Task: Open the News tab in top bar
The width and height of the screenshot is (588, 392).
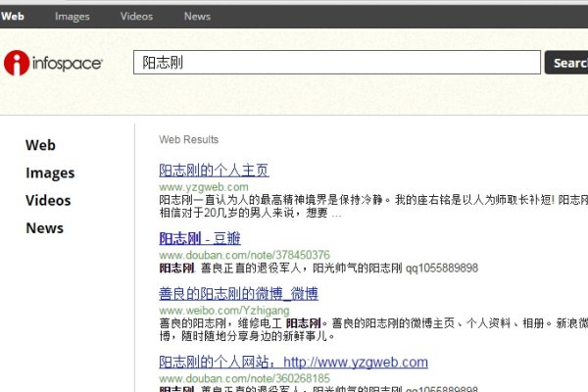Action: point(197,16)
